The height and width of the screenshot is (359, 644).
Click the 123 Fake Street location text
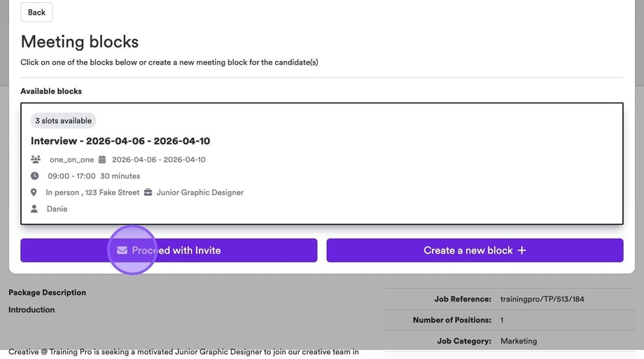[x=112, y=192]
